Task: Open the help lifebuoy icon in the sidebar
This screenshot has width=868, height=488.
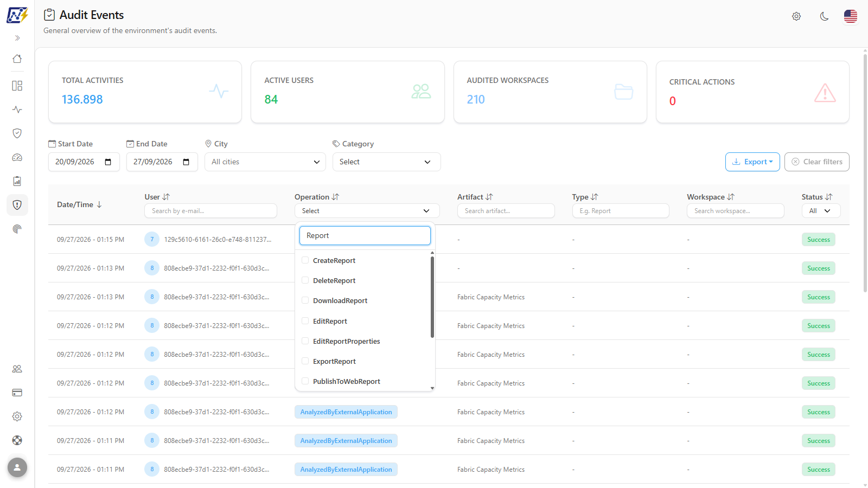Action: pyautogui.click(x=17, y=440)
